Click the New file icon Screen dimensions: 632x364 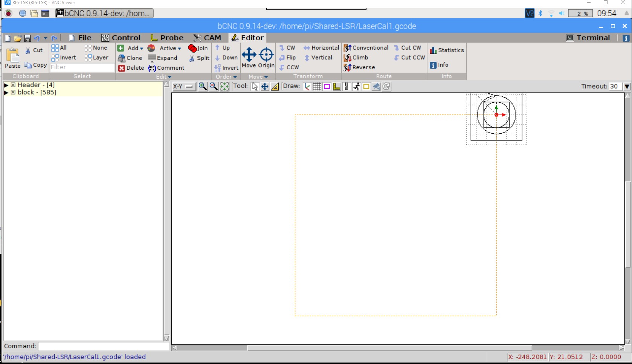[8, 38]
